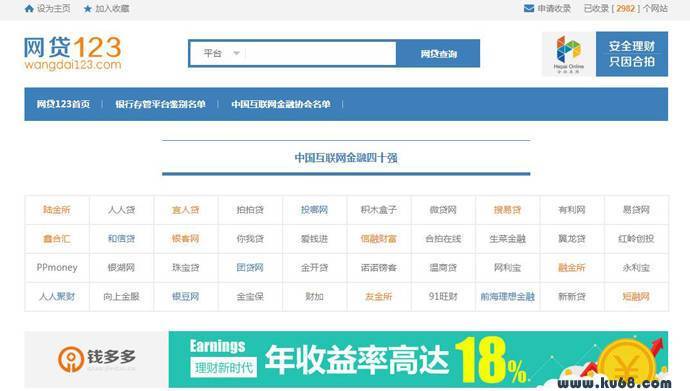Open the 生菜金融 platform link
This screenshot has height=391, width=690.
pos(507,239)
